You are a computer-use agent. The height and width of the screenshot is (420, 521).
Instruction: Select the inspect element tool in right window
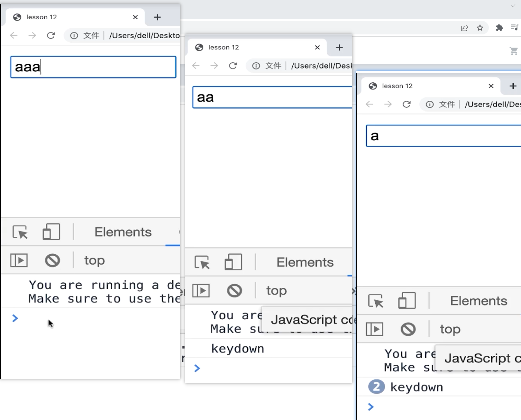(x=376, y=301)
